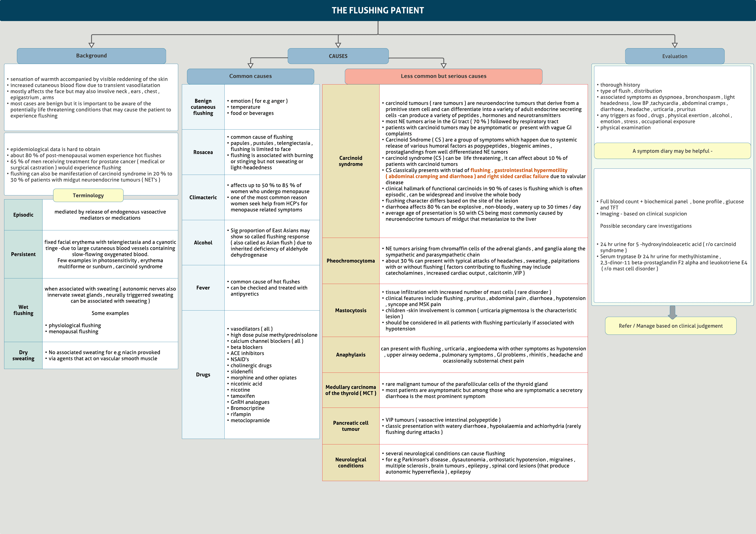
Task: Click THE FLUSHING PATIENT title banner
Action: coord(378,10)
